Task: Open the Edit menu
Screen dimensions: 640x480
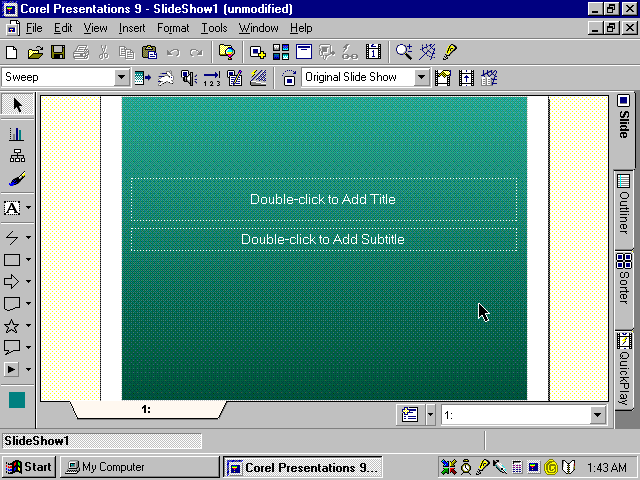Action: (63, 28)
